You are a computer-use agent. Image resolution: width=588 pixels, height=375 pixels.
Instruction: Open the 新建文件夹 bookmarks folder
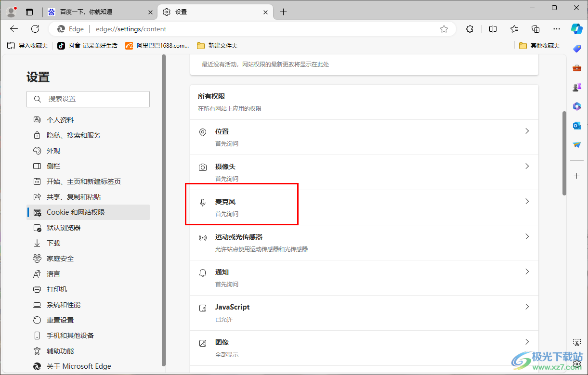click(217, 46)
